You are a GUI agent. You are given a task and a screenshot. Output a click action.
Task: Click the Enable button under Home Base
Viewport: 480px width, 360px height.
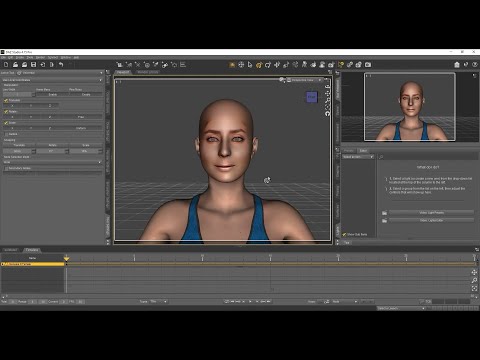click(52, 95)
